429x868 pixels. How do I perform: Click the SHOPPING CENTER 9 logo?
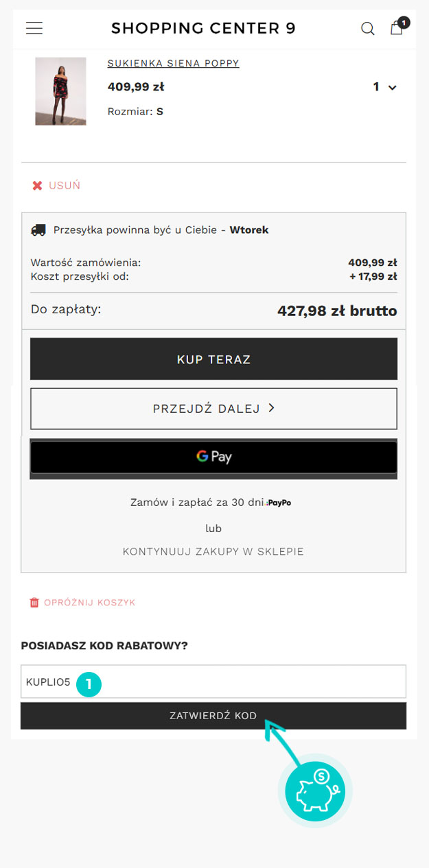(203, 28)
